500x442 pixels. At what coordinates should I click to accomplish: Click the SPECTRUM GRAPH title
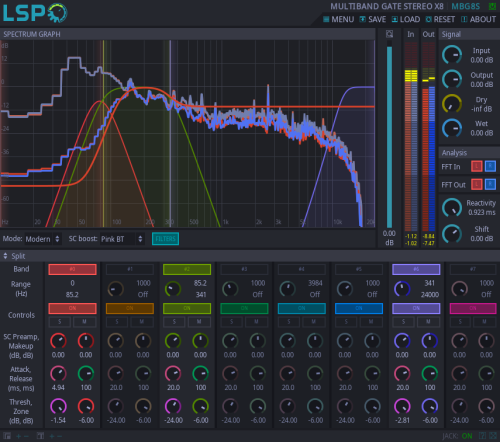coord(32,34)
